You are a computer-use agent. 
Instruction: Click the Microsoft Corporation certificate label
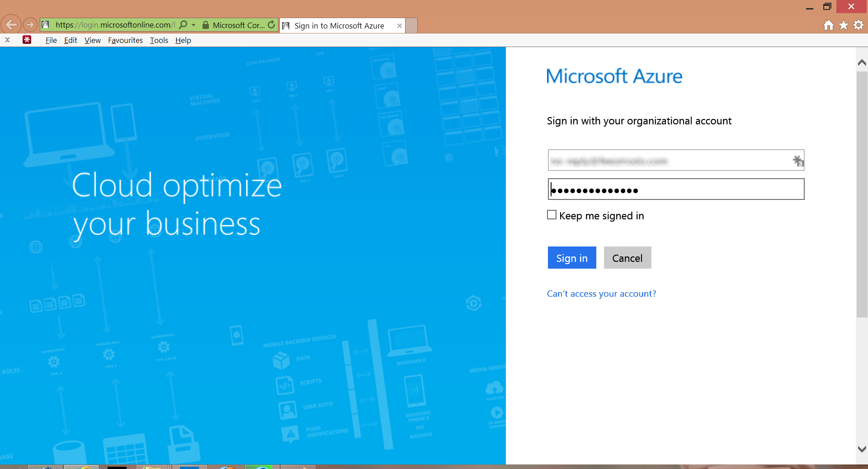[x=239, y=25]
